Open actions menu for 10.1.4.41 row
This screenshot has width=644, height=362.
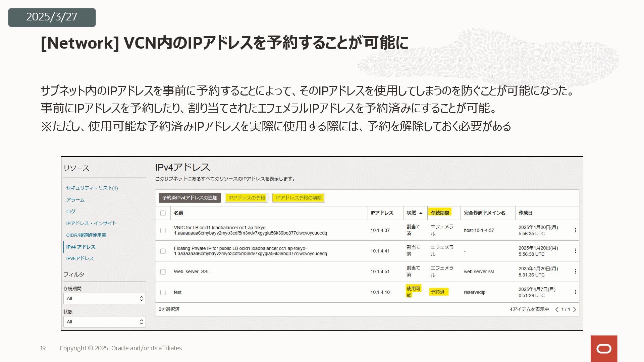(575, 251)
